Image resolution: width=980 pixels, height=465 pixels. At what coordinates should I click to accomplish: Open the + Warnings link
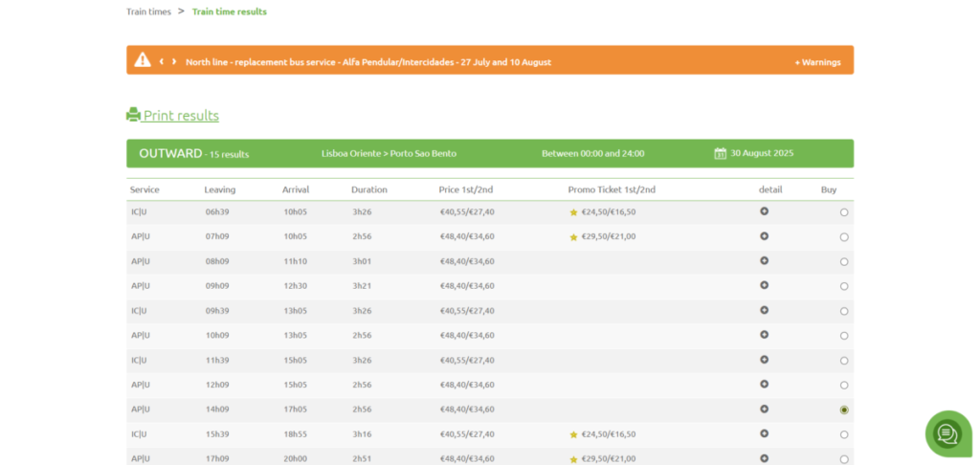coord(817,62)
